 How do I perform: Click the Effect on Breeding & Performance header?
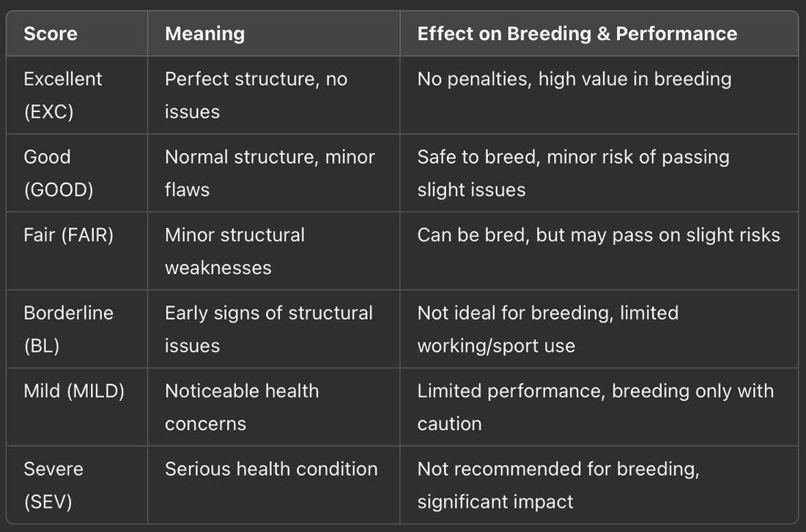(577, 34)
